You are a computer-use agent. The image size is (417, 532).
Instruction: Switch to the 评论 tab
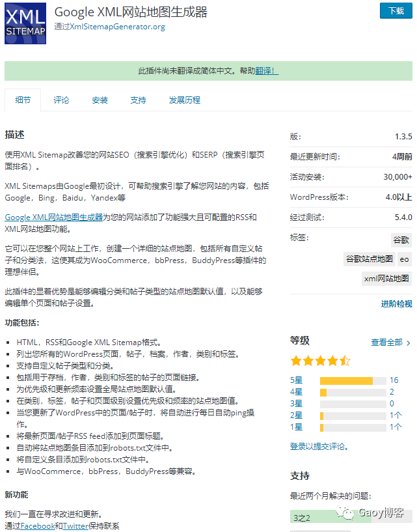(61, 100)
